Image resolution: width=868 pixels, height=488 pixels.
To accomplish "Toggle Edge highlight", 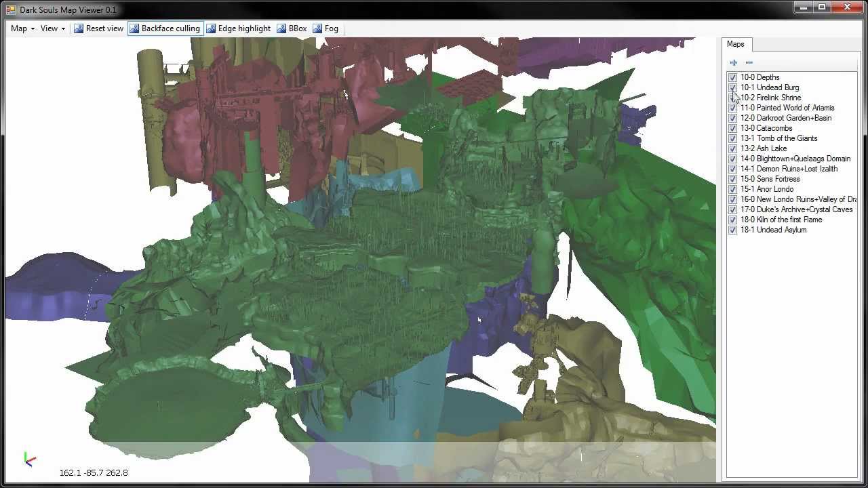I will [238, 28].
